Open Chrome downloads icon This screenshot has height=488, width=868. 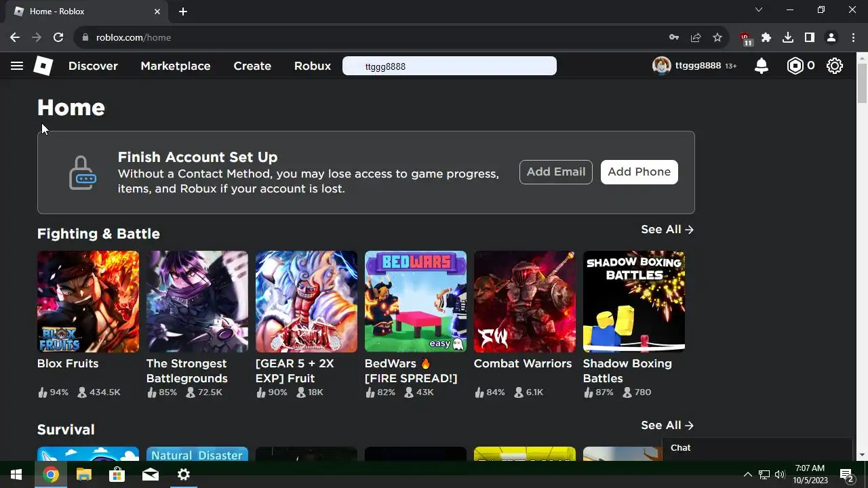788,37
